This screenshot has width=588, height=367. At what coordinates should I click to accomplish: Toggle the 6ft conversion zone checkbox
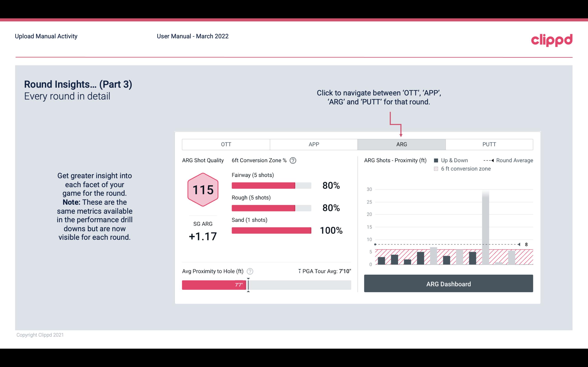coord(437,168)
